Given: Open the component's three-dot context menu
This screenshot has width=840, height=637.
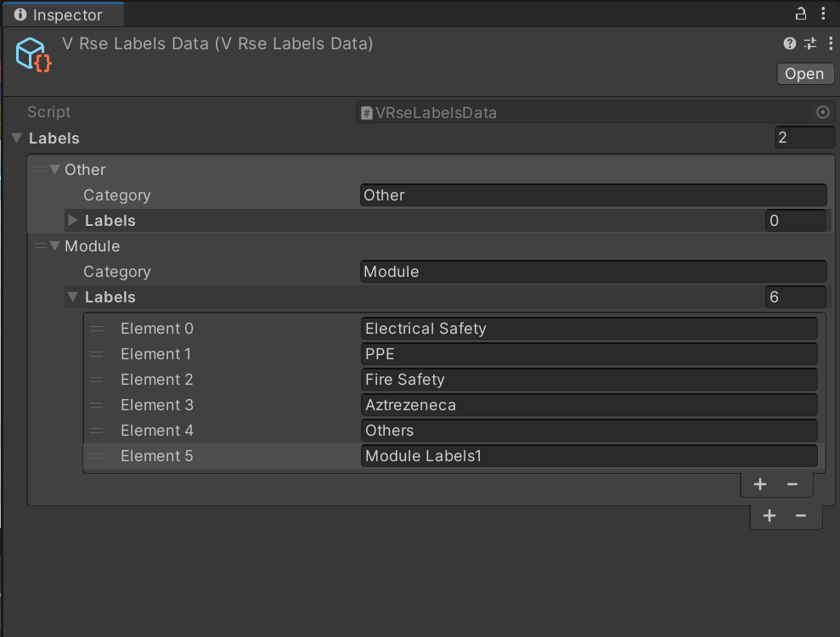Looking at the screenshot, I should (830, 43).
